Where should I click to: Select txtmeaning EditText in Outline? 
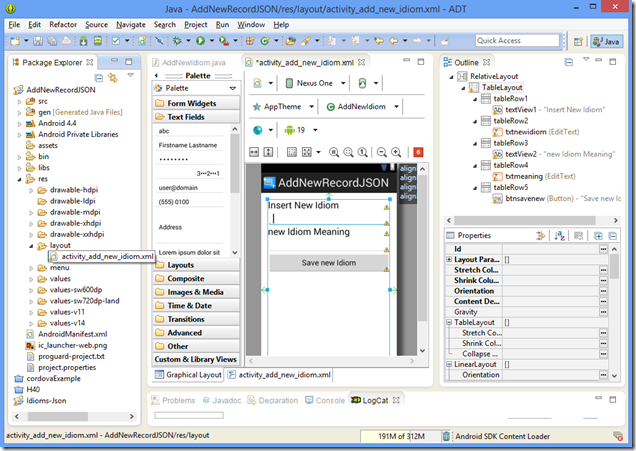coord(534,176)
